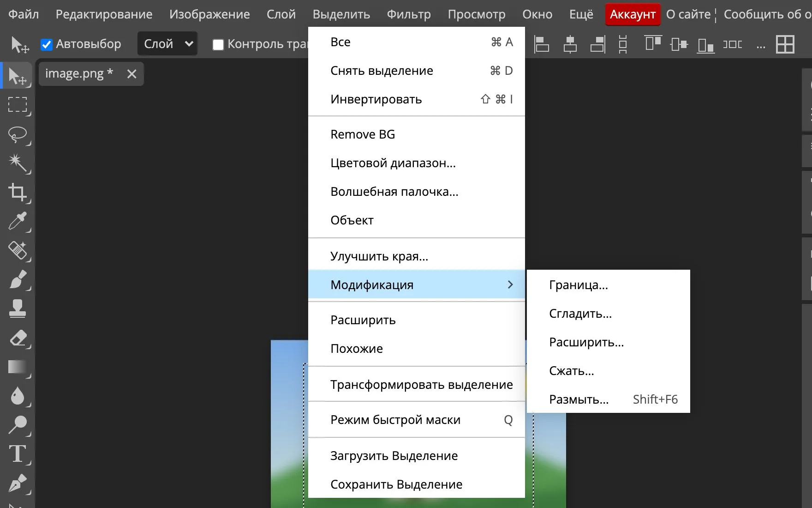Click distribute horizontal spacing icon
The image size is (812, 508).
point(733,44)
